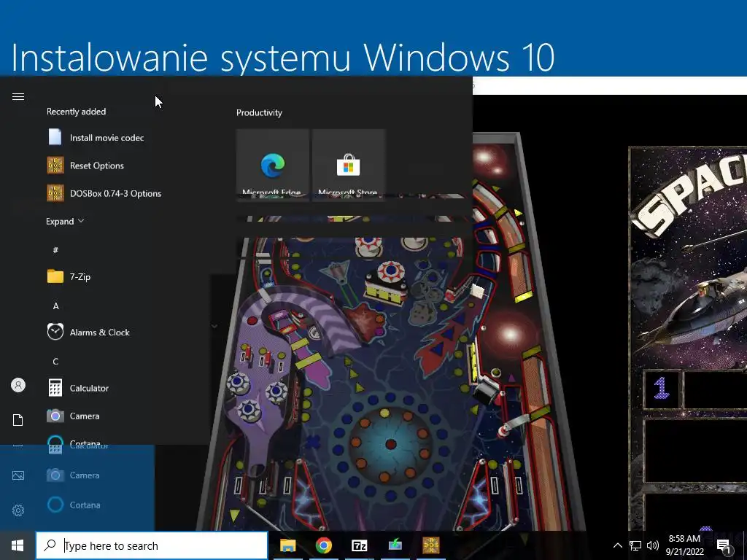The height and width of the screenshot is (560, 747).
Task: Show hidden system tray icons
Action: [617, 545]
